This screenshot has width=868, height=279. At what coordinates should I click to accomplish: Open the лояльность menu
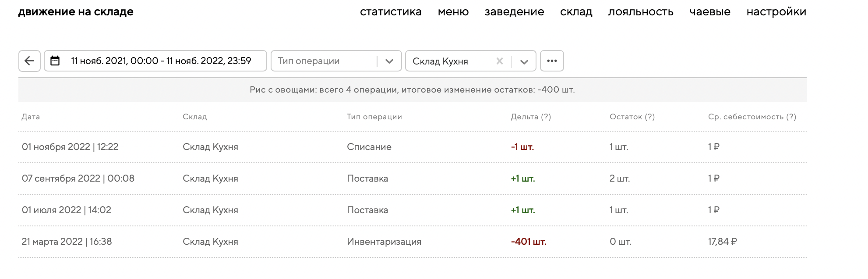641,12
